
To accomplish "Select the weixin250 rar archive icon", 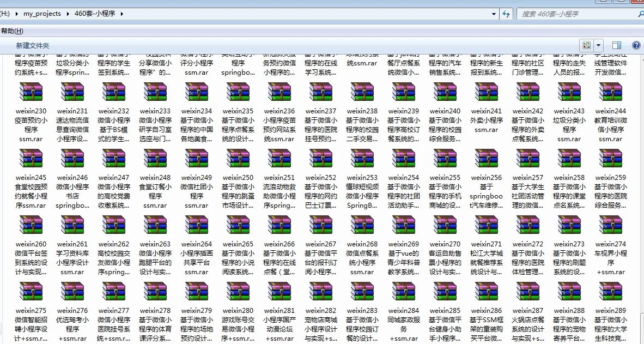I will point(238,159).
